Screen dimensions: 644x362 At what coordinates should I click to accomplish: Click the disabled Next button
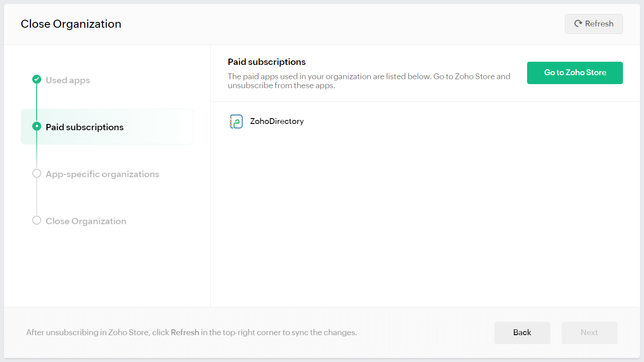589,332
